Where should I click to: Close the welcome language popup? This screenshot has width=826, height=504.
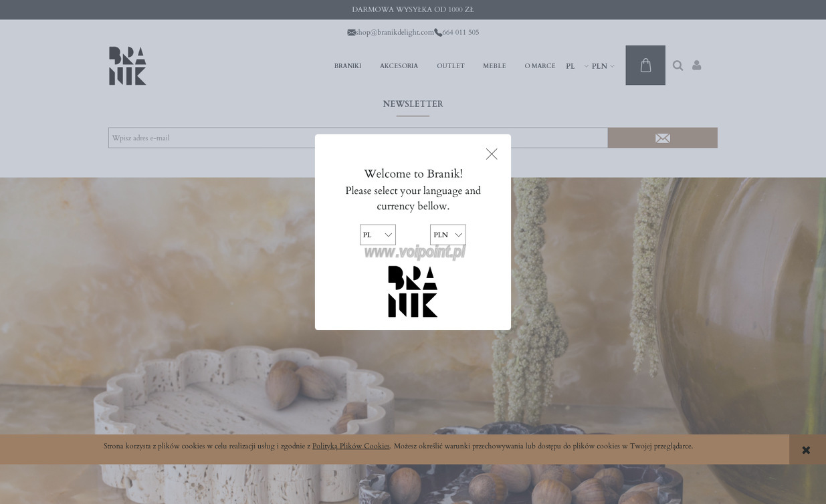pos(492,154)
